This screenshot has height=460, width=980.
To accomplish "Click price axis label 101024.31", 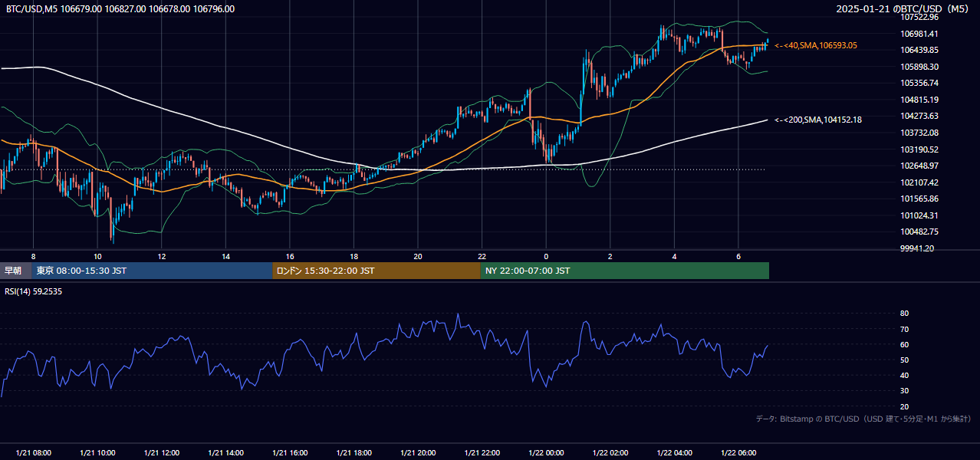I will pos(919,215).
